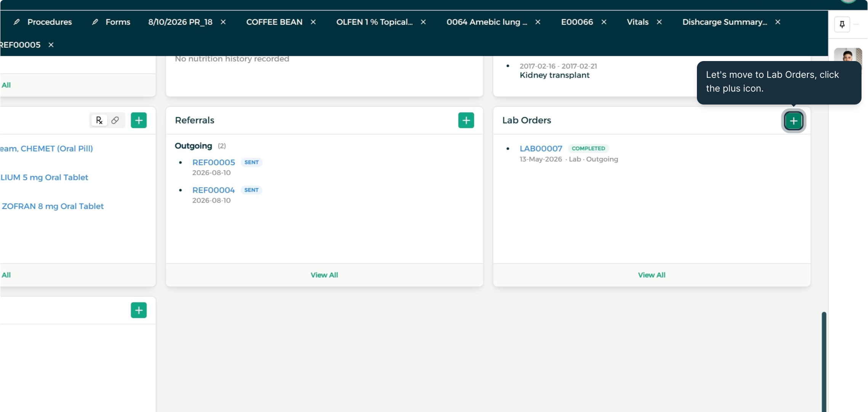
Task: Switch to the REF00005 tab
Action: pos(20,45)
